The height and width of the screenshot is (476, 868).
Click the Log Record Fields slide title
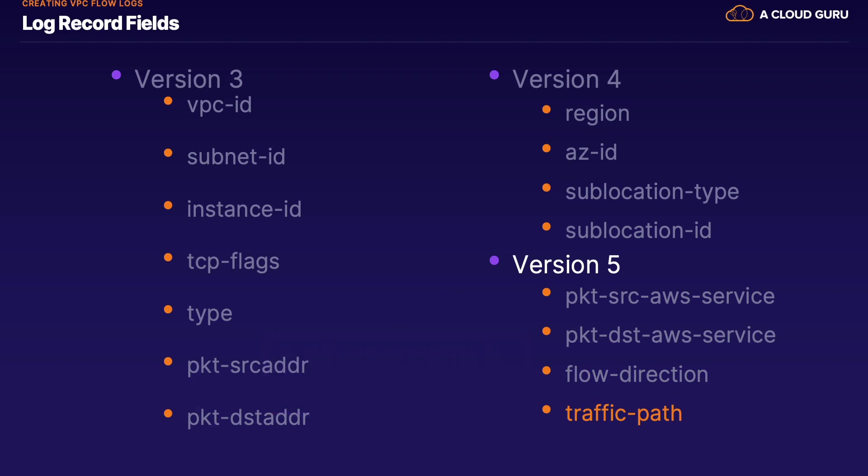pos(100,24)
